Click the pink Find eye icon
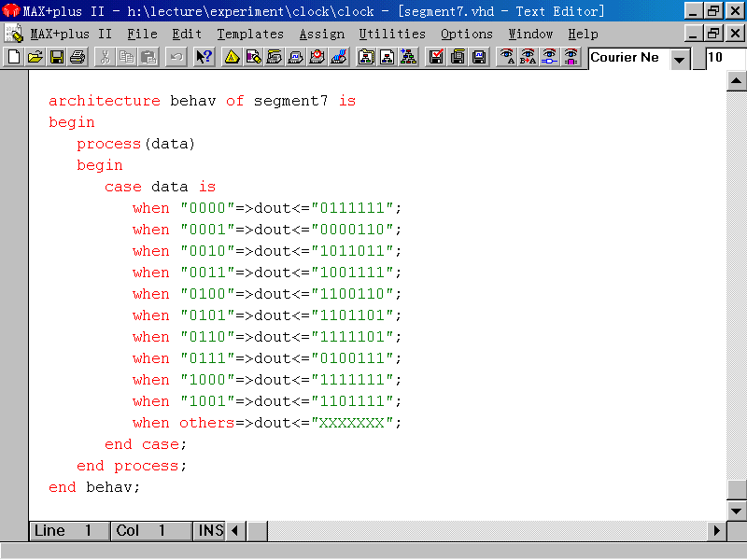Screen dimensions: 747x560 pos(571,57)
